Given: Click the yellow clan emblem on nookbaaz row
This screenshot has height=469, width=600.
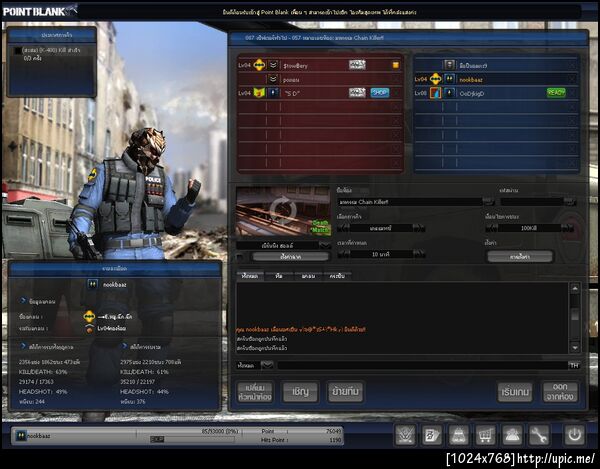Looking at the screenshot, I should (x=435, y=79).
